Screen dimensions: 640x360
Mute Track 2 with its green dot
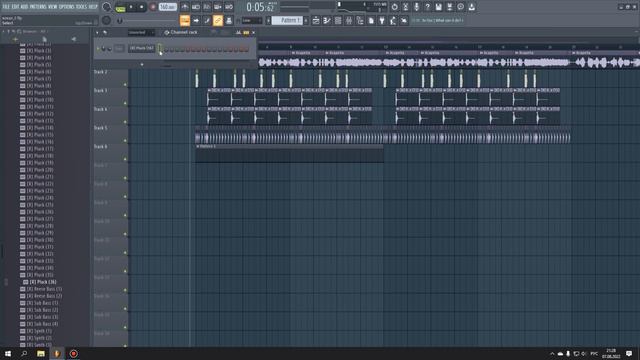point(125,84)
